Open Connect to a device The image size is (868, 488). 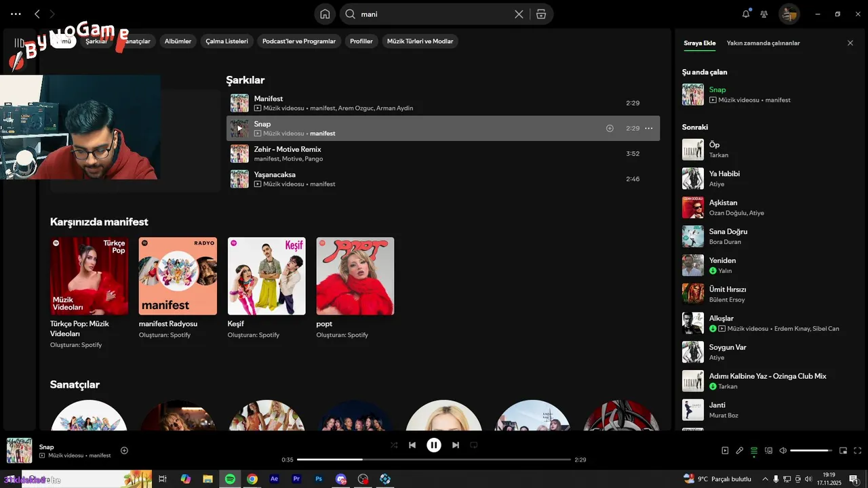click(768, 451)
